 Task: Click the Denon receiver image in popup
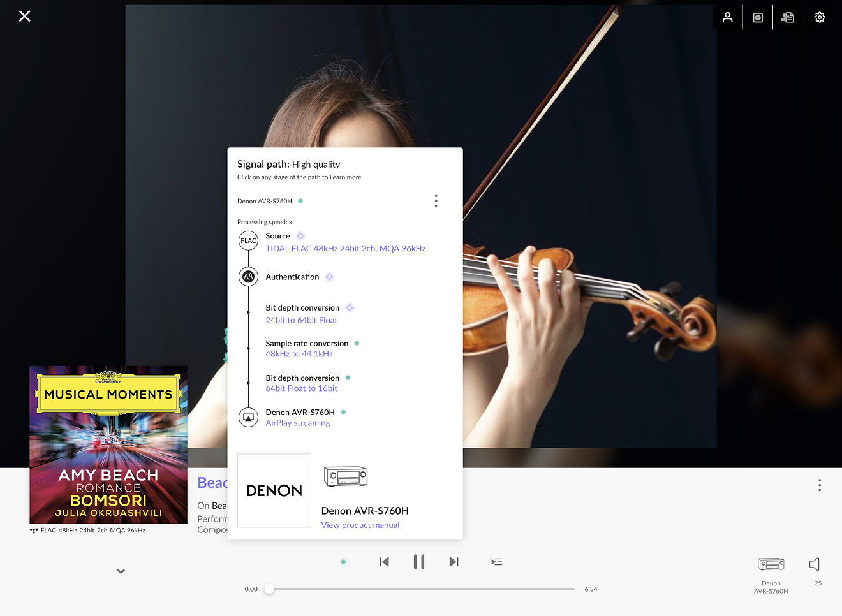(346, 476)
